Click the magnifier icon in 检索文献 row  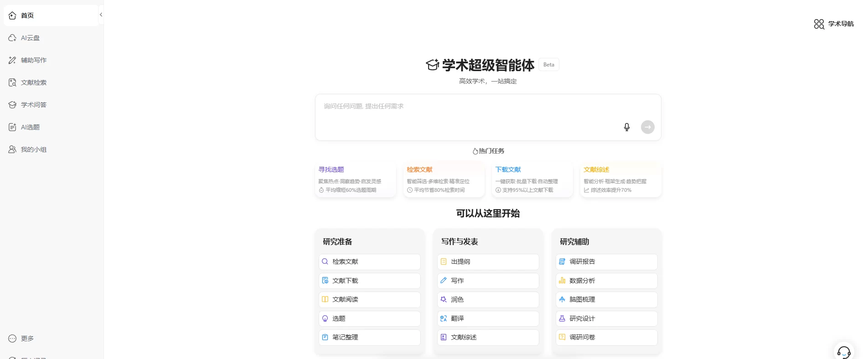325,262
